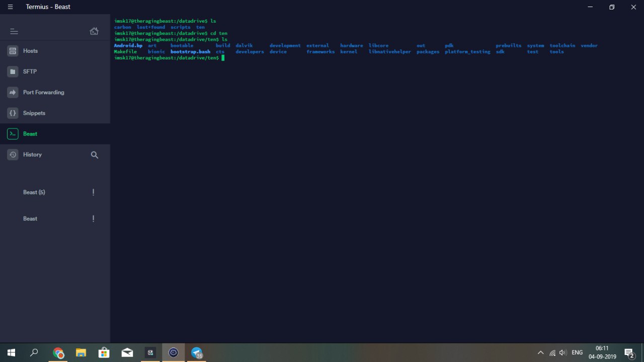Click the 'frameworks' directory name
Image resolution: width=644 pixels, height=362 pixels.
click(320, 51)
